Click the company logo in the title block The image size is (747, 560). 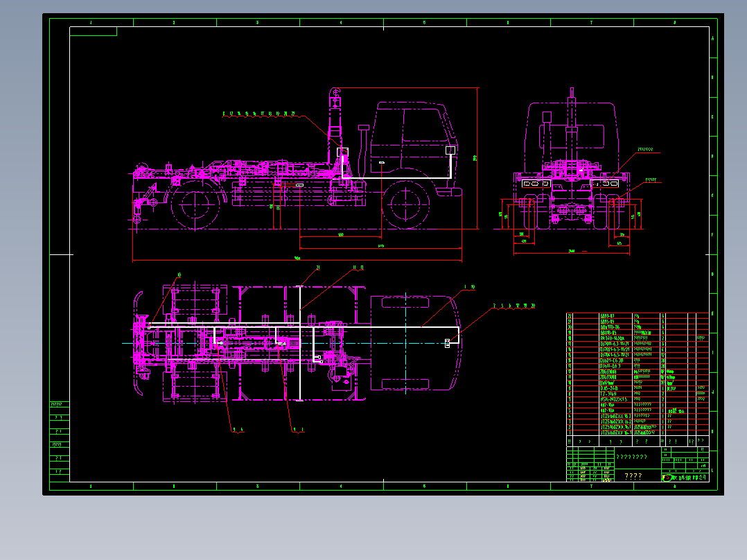click(x=667, y=477)
